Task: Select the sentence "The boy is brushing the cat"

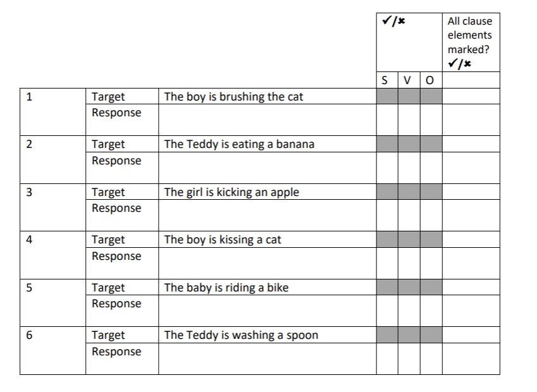Action: [x=233, y=97]
